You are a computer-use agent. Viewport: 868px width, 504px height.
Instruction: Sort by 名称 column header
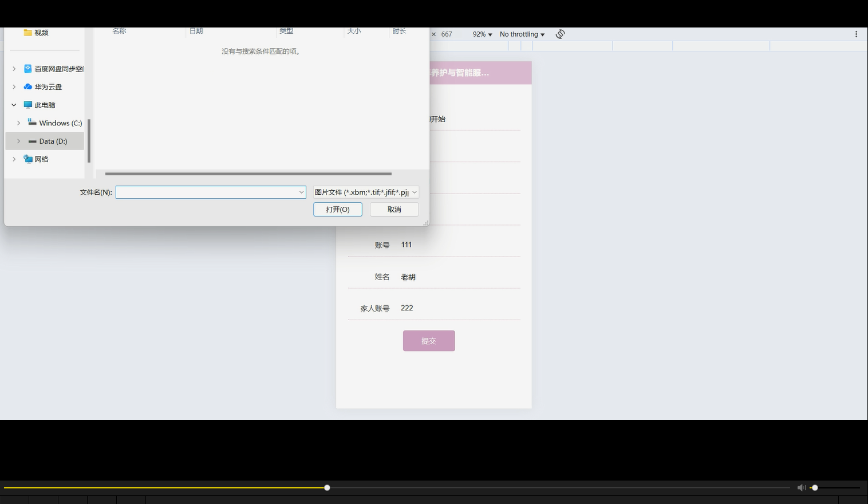tap(119, 31)
